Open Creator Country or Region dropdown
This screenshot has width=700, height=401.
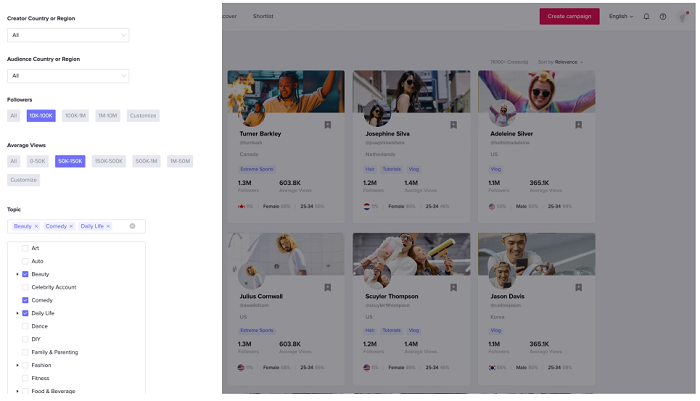(x=68, y=35)
